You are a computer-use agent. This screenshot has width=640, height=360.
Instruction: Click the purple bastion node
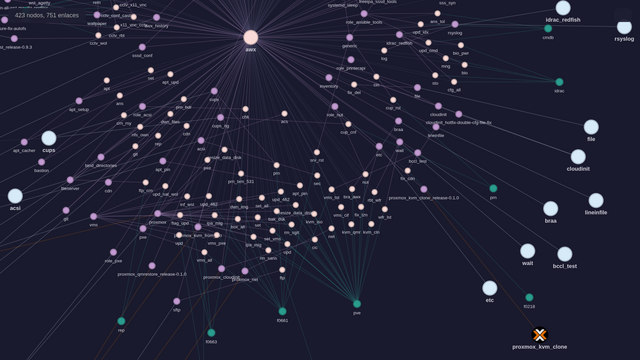tap(41, 162)
